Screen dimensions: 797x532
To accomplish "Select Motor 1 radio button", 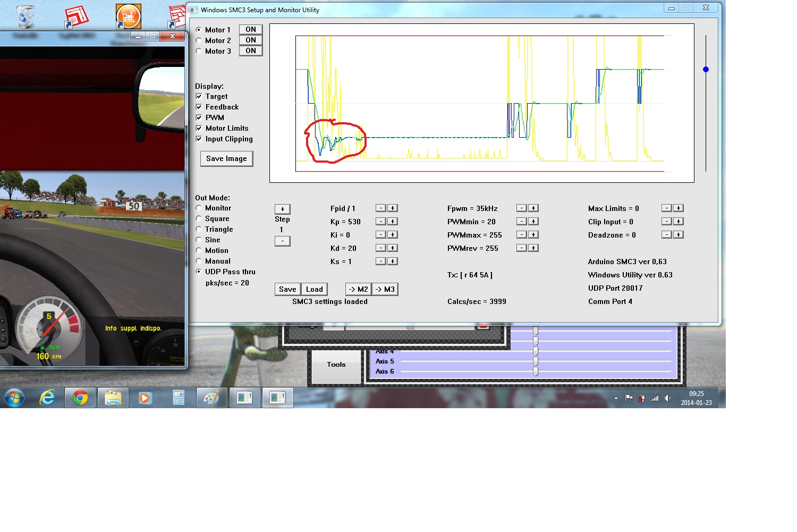I will pos(199,30).
